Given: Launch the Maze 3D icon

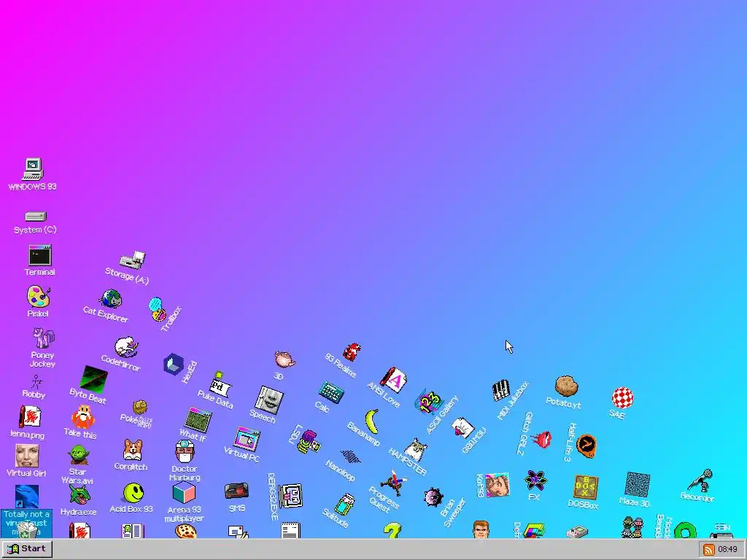Looking at the screenshot, I should coord(637,485).
